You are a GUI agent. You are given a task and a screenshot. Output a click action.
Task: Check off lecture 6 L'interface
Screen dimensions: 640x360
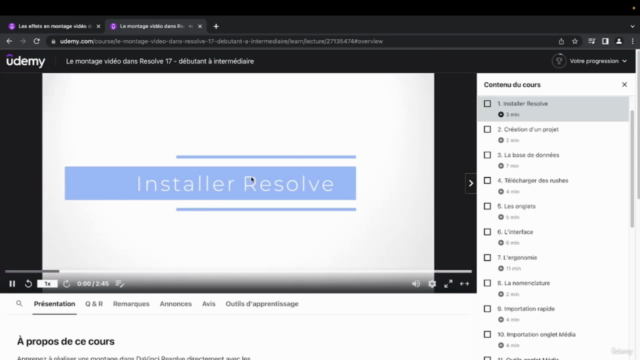[x=487, y=232]
